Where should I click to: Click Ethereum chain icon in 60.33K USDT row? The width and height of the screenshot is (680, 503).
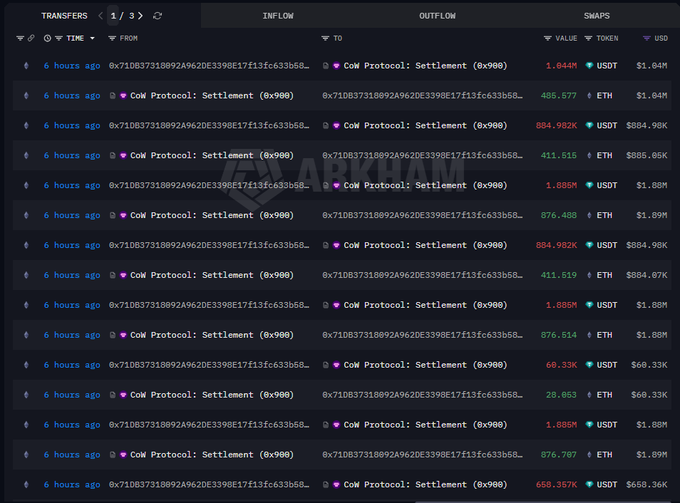click(26, 365)
